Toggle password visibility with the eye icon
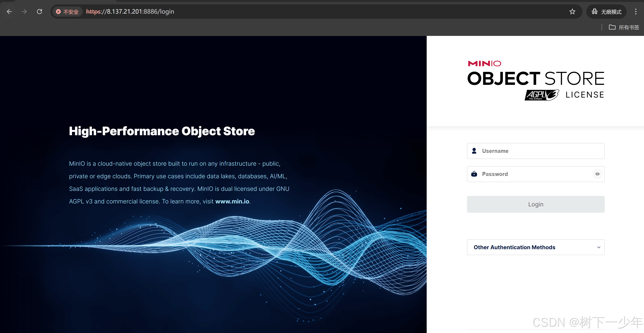Screen dimensions: 644x333 [x=597, y=174]
